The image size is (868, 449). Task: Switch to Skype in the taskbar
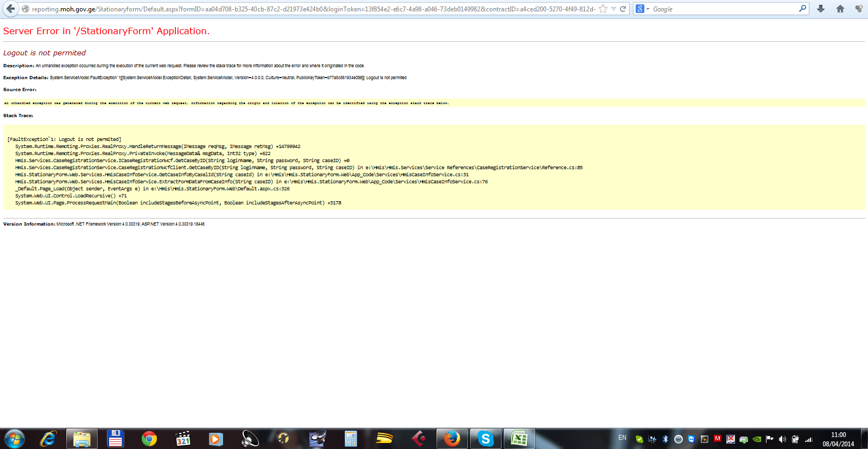(485, 439)
